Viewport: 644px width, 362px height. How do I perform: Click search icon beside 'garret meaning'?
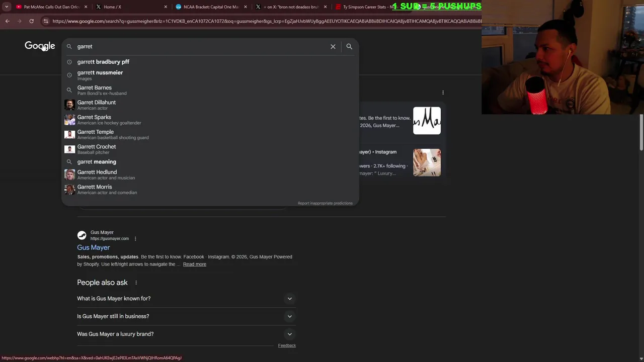pos(69,162)
